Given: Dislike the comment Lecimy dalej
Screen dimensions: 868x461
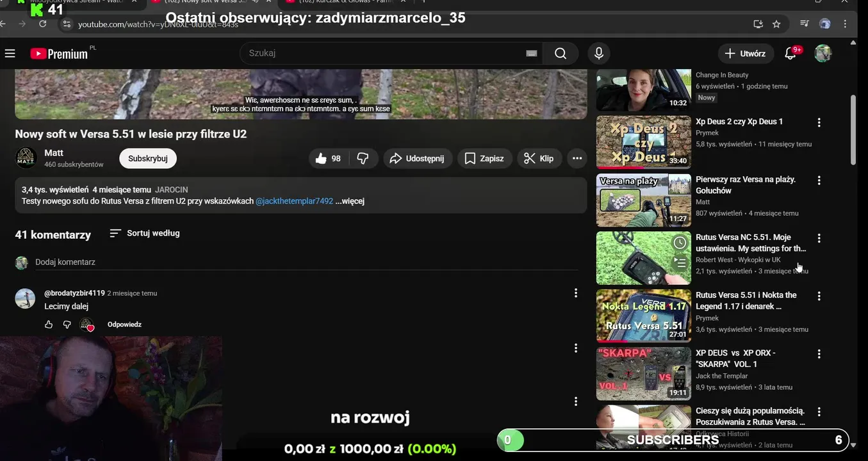Looking at the screenshot, I should 67,325.
